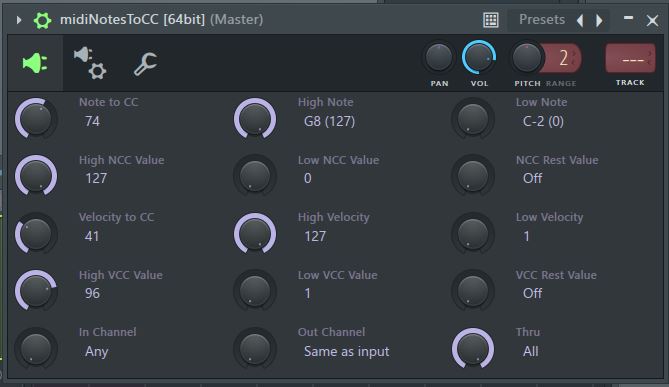669x387 pixels.
Task: Click the In Channel knob
Action: (36, 349)
